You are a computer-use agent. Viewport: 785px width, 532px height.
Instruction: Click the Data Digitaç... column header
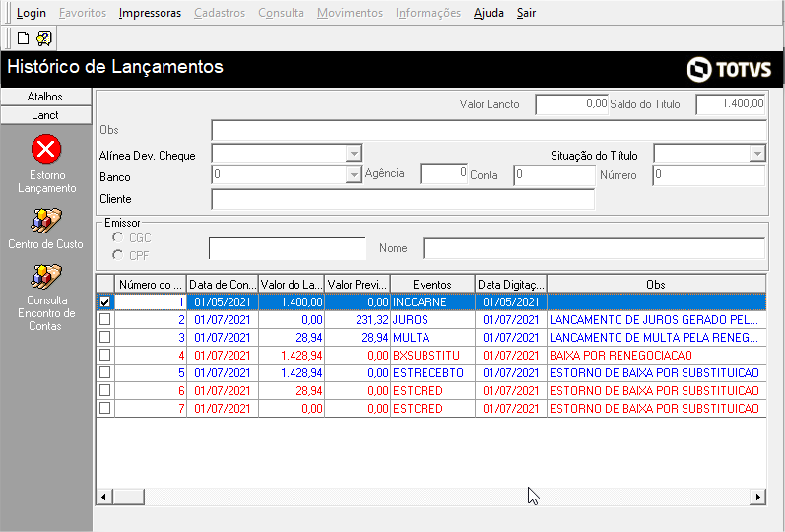(510, 285)
